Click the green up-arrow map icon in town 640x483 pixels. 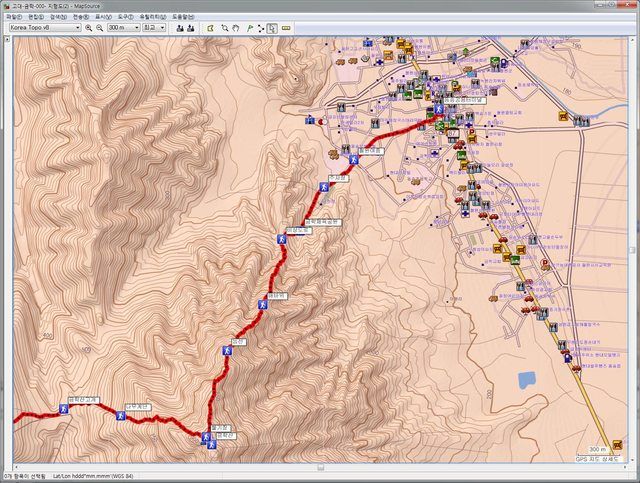tap(465, 52)
